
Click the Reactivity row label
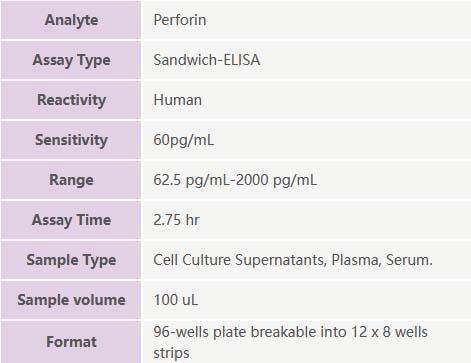pos(71,100)
